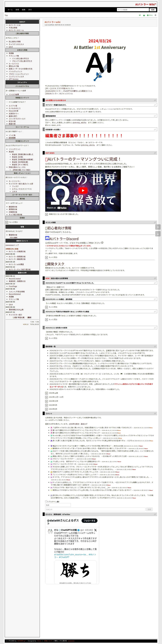The width and height of the screenshot is (162, 644).
Task: Open the 添付 menu item
Action: tap(30, 10)
